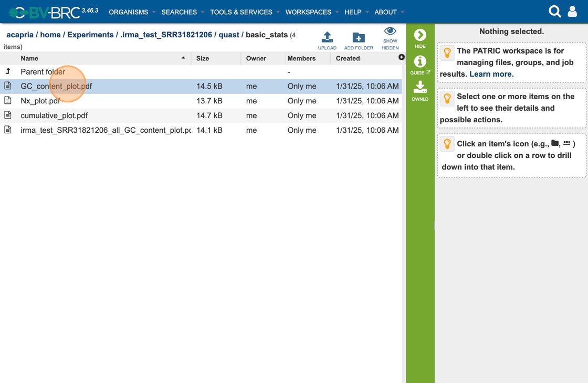Click the Nothing selected heading

tap(511, 31)
